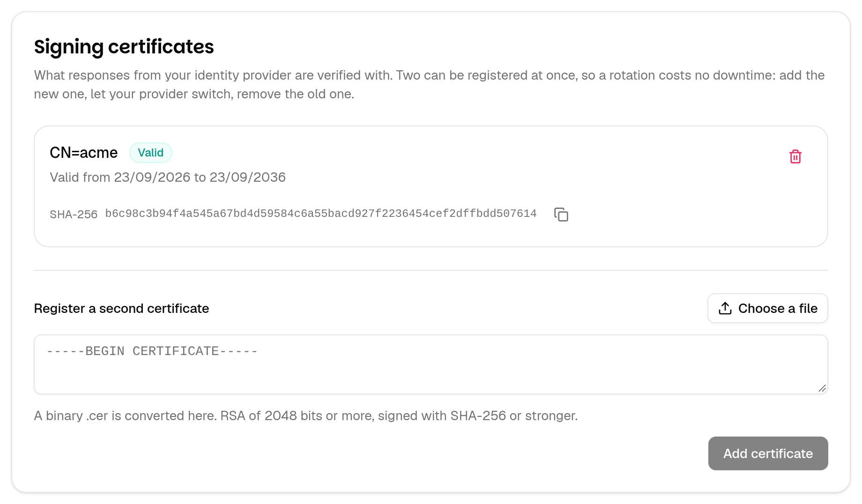
Task: Click the disabled Add certificate button
Action: coord(768,453)
